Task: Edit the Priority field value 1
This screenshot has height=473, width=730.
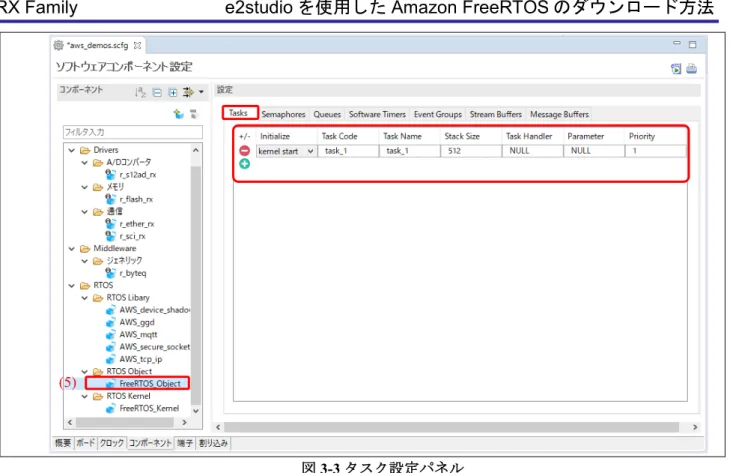Action: point(656,151)
